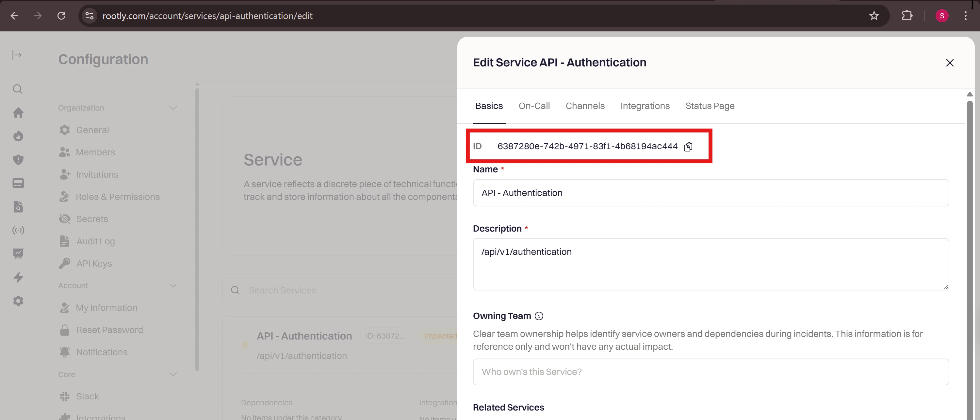Open settings gear in left rail

[x=18, y=301]
